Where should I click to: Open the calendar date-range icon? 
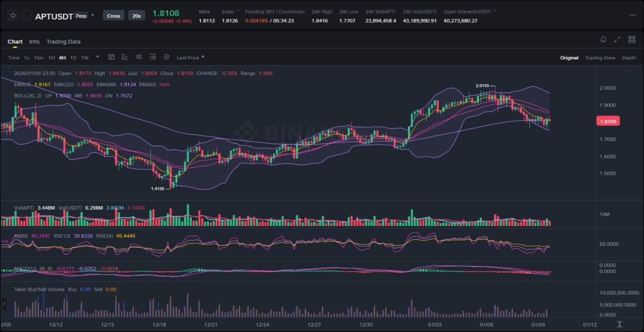pyautogui.click(x=111, y=57)
